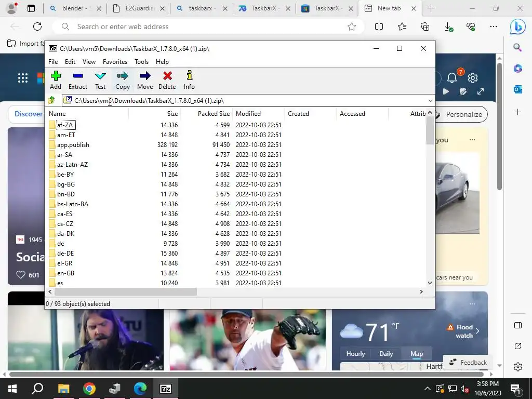Open Edge Downloads icon
The width and height of the screenshot is (532, 399).
[448, 27]
